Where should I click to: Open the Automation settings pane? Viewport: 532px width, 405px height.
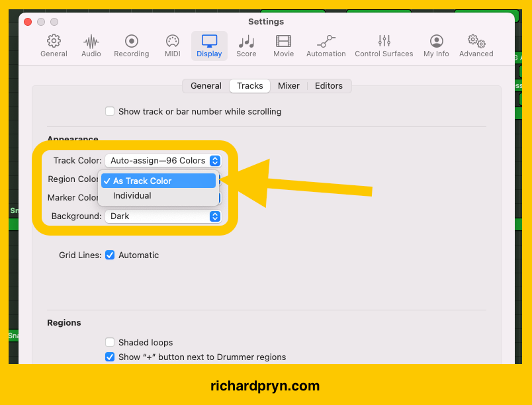point(326,46)
